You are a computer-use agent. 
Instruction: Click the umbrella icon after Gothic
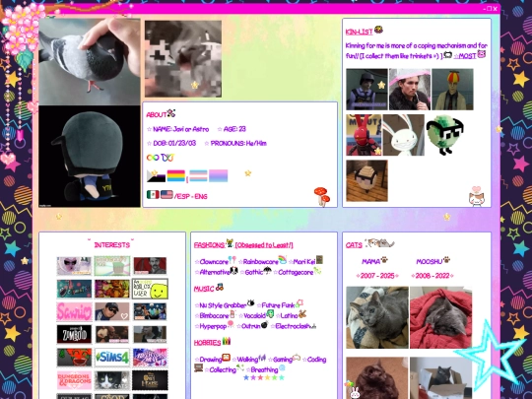pos(267,270)
